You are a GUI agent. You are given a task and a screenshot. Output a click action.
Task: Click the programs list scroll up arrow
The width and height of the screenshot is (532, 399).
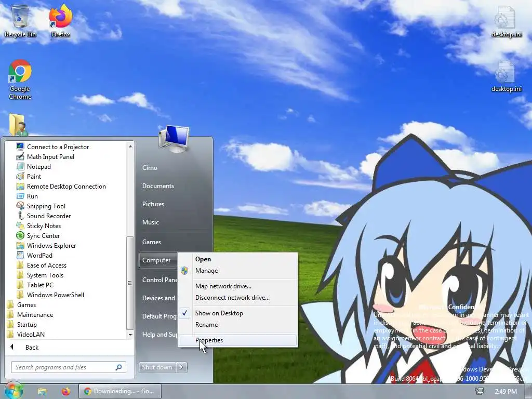click(130, 146)
